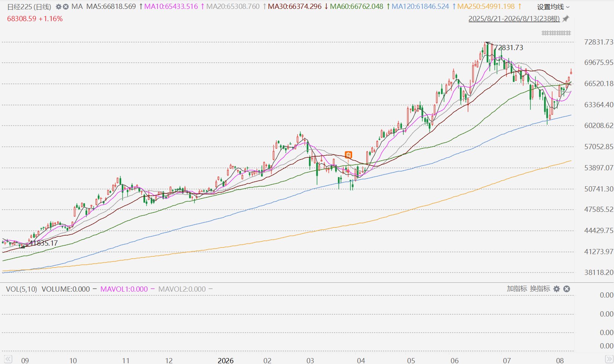Jump to earlier data with the left double-arrow

tap(8, 359)
